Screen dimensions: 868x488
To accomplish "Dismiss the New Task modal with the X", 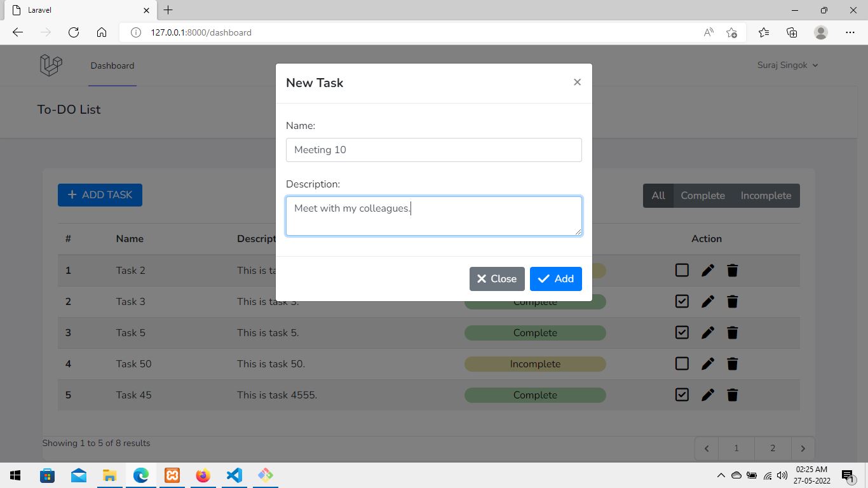I will [577, 82].
